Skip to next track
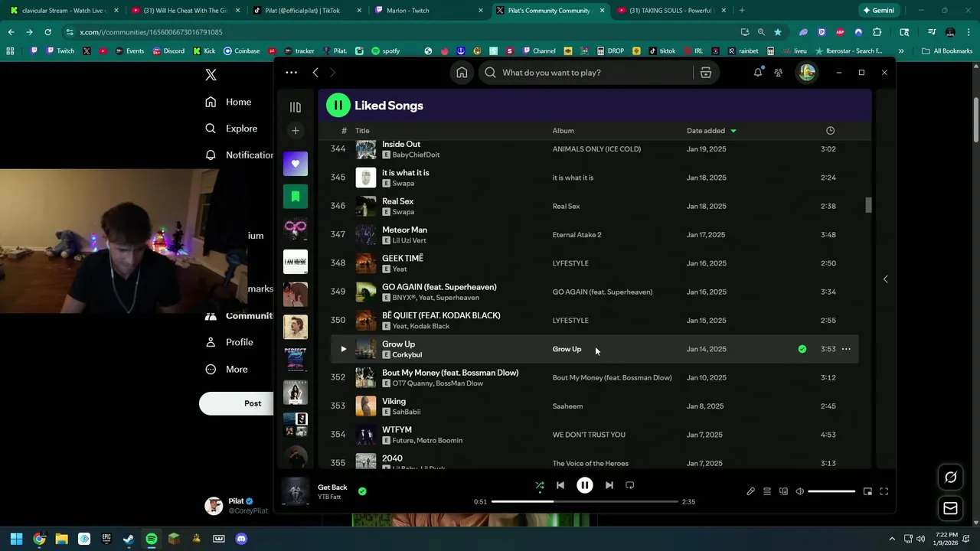980x551 pixels. pos(609,485)
